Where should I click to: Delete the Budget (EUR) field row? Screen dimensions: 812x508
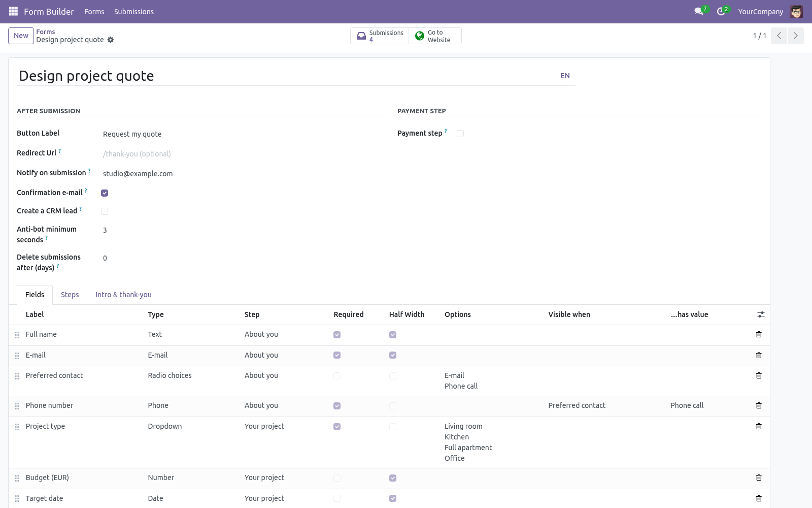coord(759,478)
